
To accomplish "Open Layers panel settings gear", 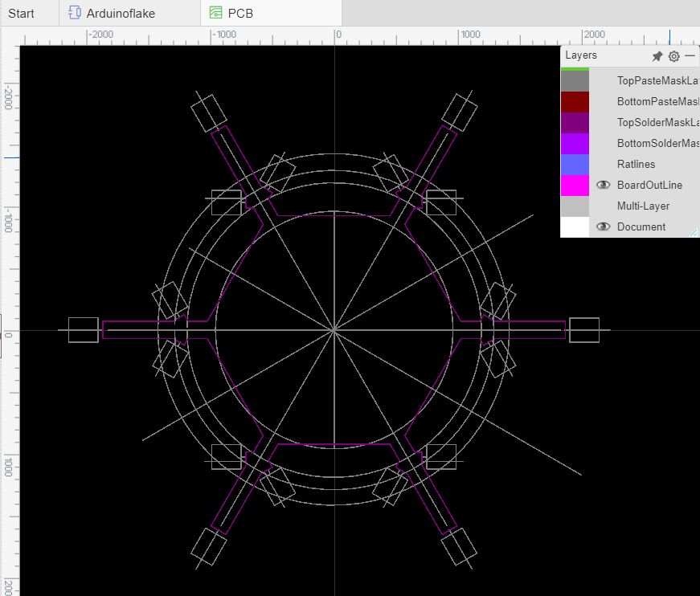I will tap(674, 56).
